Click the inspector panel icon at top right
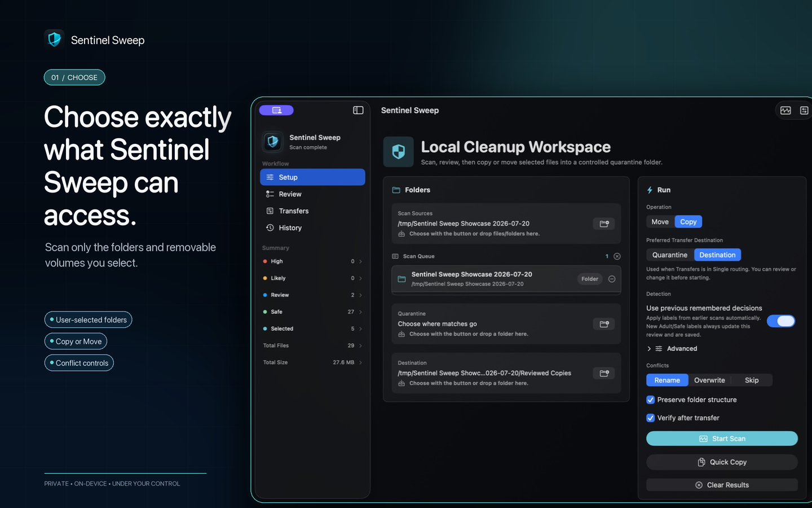 804,111
